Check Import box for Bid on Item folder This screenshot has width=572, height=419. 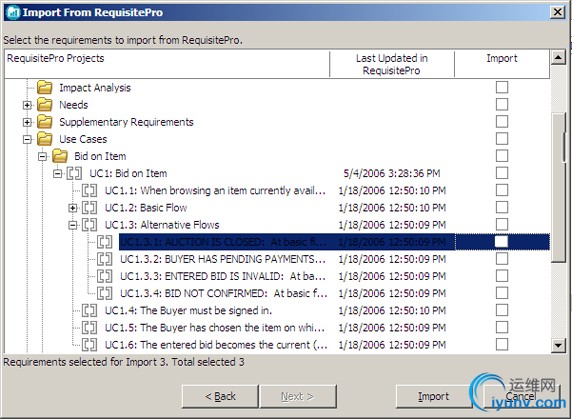[502, 156]
